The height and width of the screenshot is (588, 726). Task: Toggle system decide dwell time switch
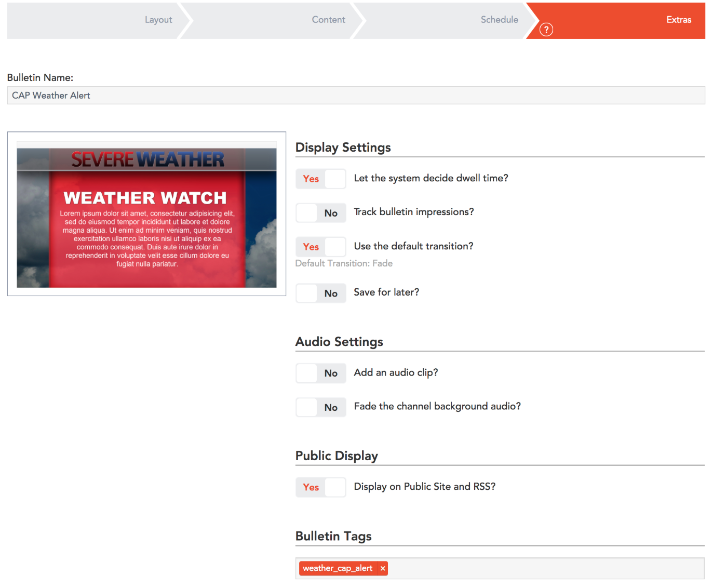(321, 179)
